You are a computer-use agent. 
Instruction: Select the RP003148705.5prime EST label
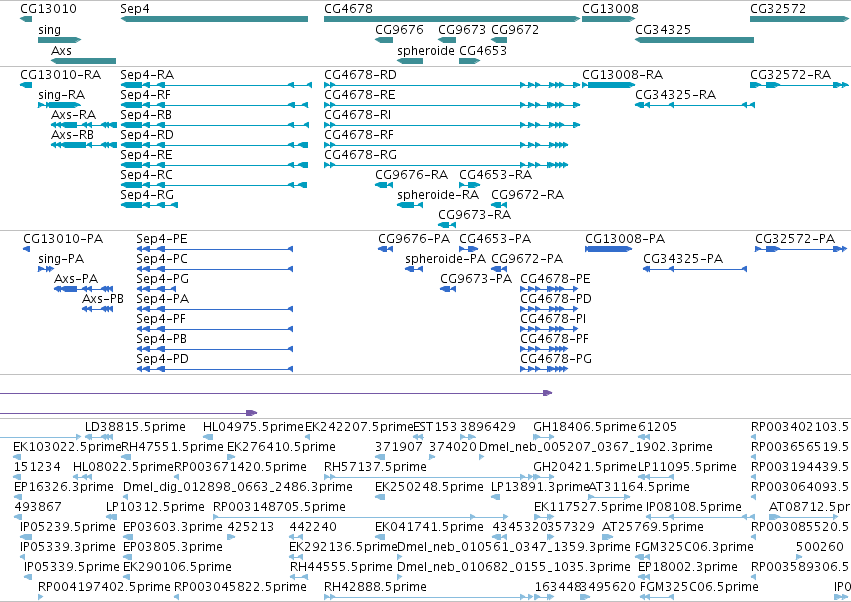click(280, 507)
